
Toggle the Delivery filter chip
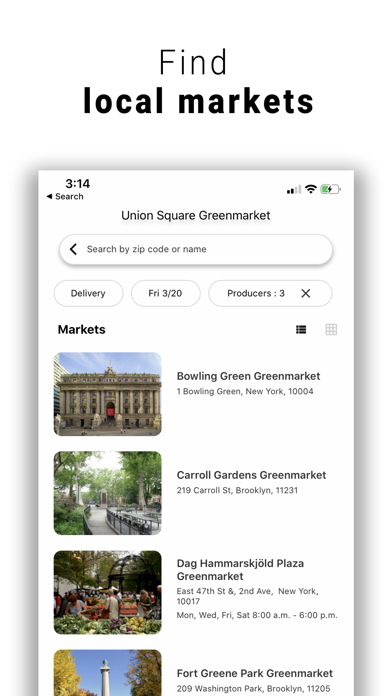pyautogui.click(x=88, y=293)
